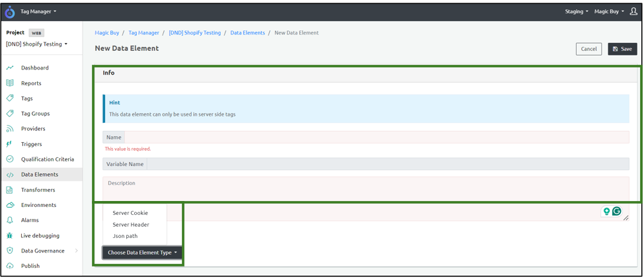Click the green Grammarly icon

click(x=616, y=212)
